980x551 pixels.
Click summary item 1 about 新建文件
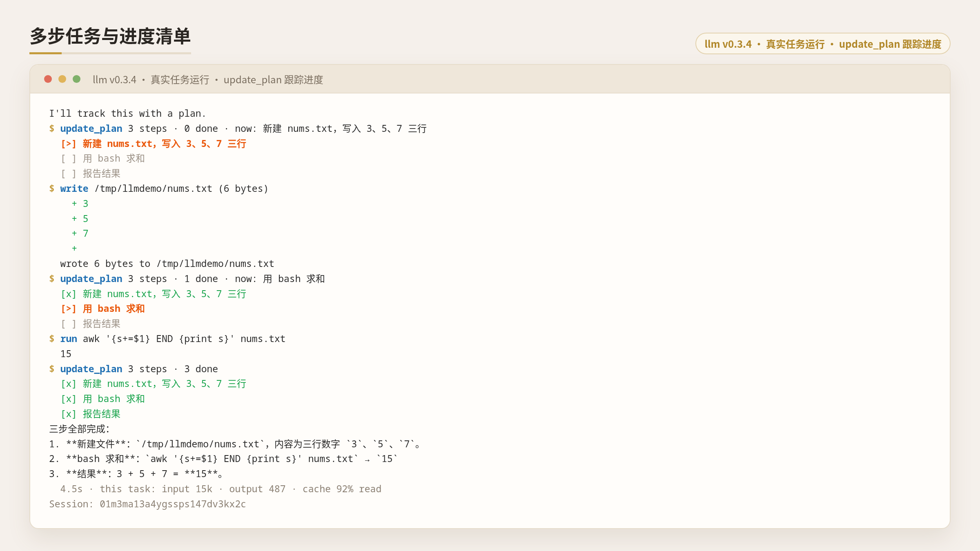click(x=236, y=444)
